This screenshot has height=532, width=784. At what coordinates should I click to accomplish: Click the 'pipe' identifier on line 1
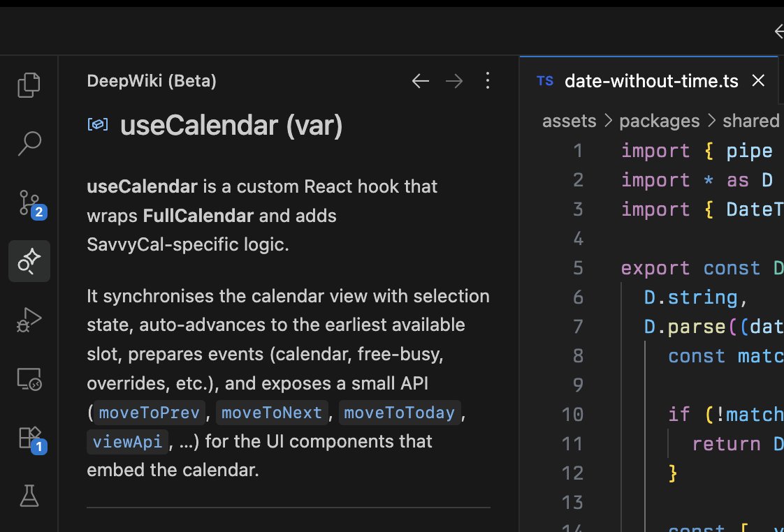click(749, 152)
